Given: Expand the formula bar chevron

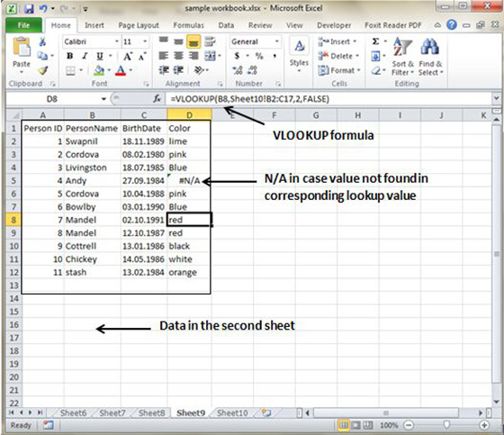Looking at the screenshot, I should pos(496,98).
